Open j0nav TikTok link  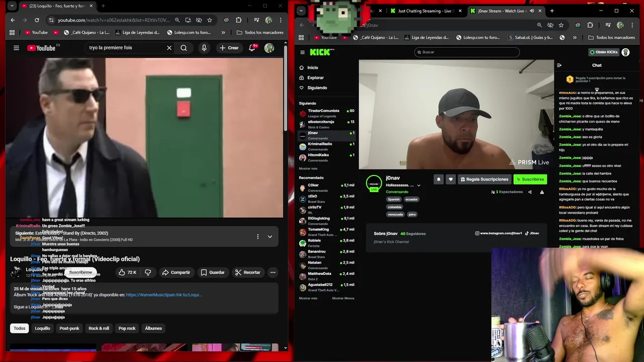pyautogui.click(x=533, y=233)
